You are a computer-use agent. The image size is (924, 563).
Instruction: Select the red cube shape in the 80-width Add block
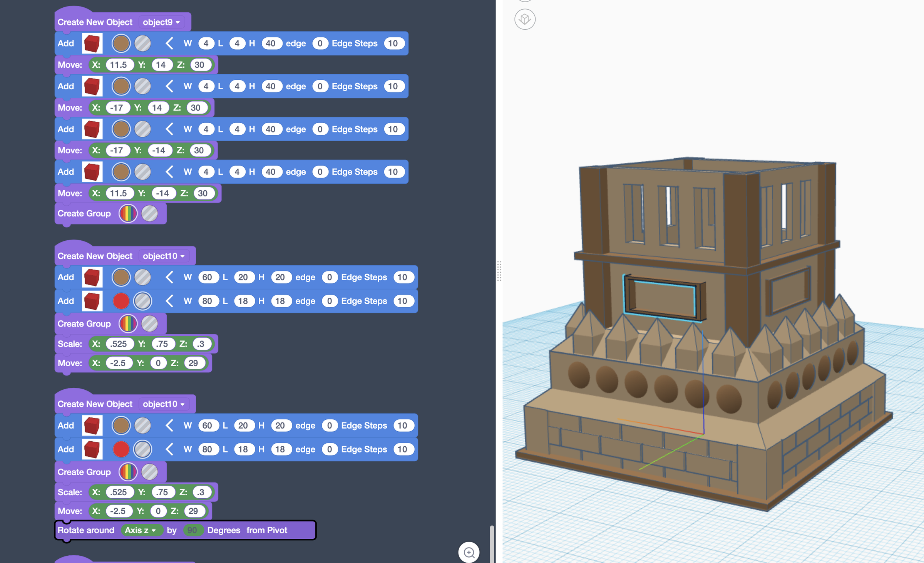coord(92,301)
